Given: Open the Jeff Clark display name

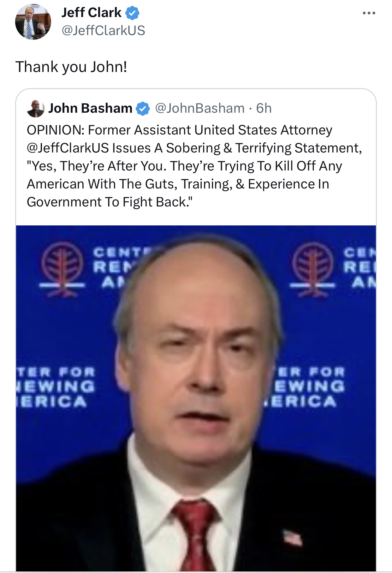Looking at the screenshot, I should pyautogui.click(x=91, y=13).
